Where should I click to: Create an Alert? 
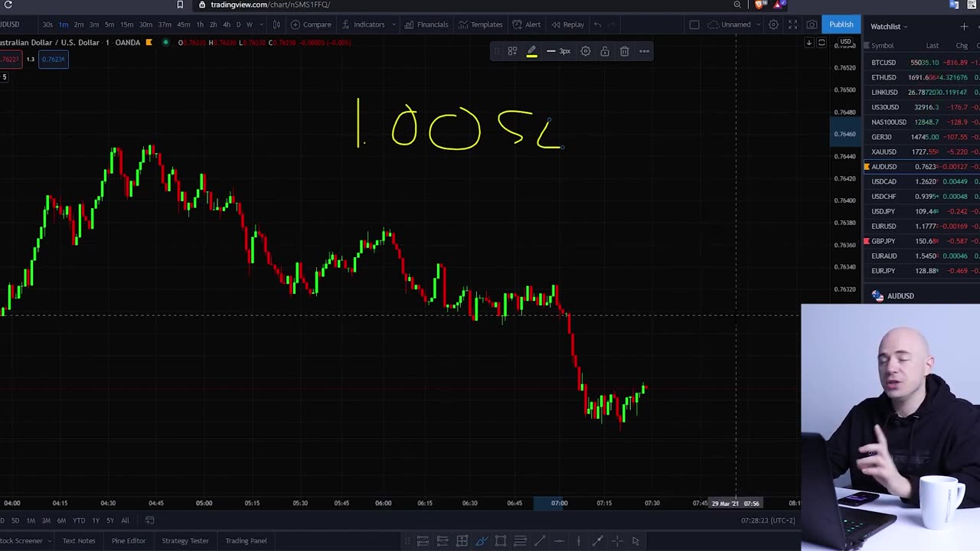pyautogui.click(x=527, y=24)
